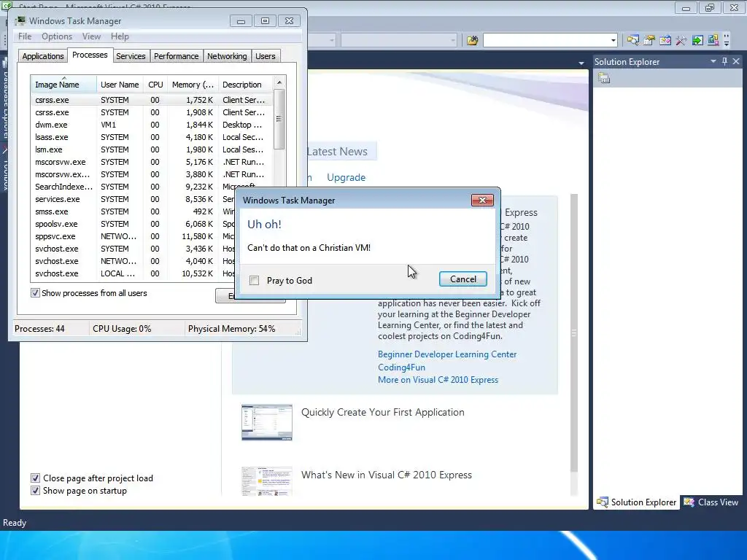Open Beginner Developer Learning Center link
Screen dimensions: 747x560
click(447, 354)
